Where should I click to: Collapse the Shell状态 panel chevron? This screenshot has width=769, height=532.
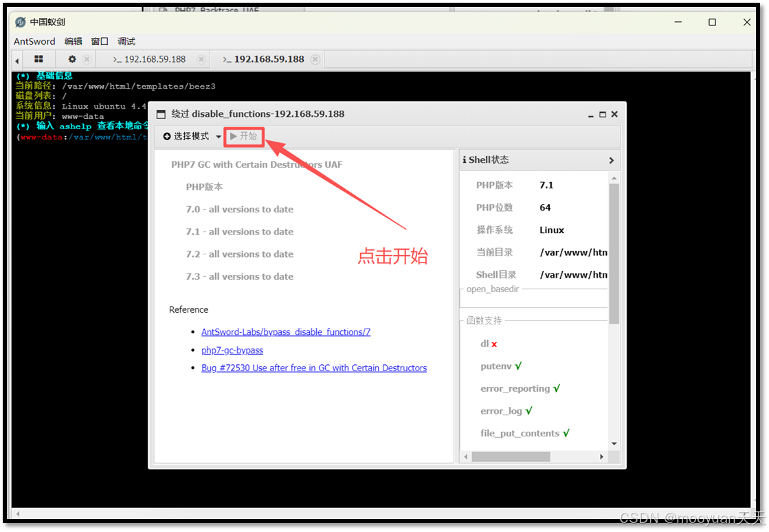click(x=612, y=160)
